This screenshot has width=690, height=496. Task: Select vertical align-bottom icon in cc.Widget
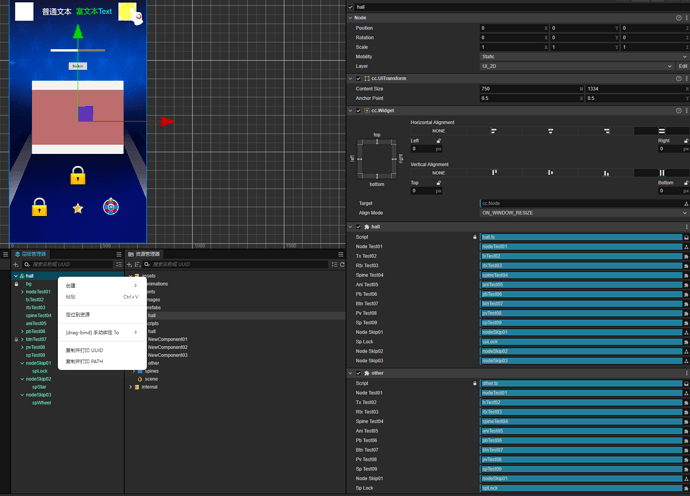(x=606, y=173)
